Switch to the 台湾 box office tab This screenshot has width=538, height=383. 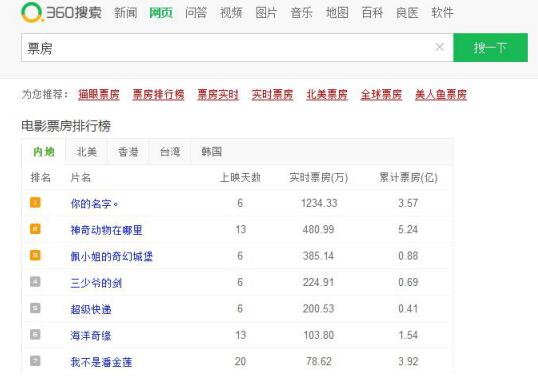170,152
